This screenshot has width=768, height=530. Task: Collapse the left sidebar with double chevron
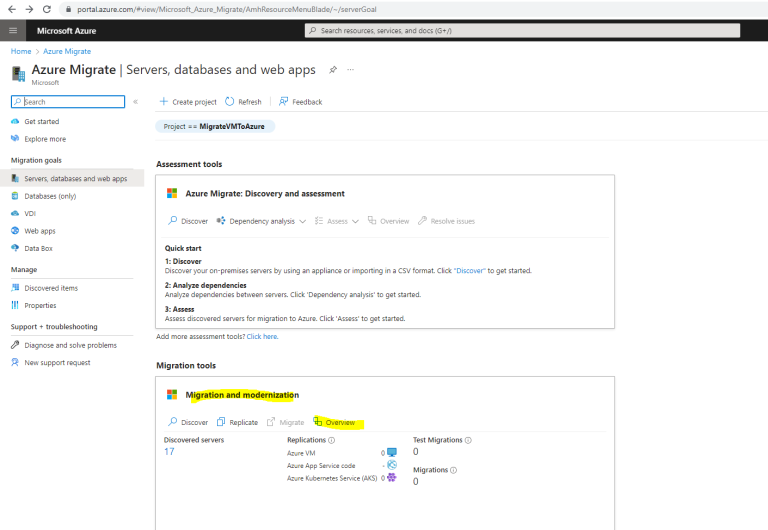coord(136,101)
